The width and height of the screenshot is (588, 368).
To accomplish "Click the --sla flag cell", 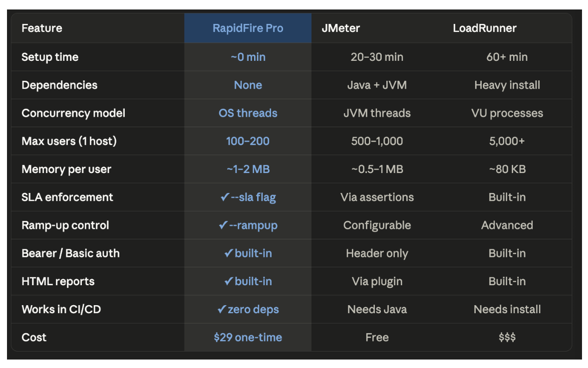I will (x=248, y=197).
